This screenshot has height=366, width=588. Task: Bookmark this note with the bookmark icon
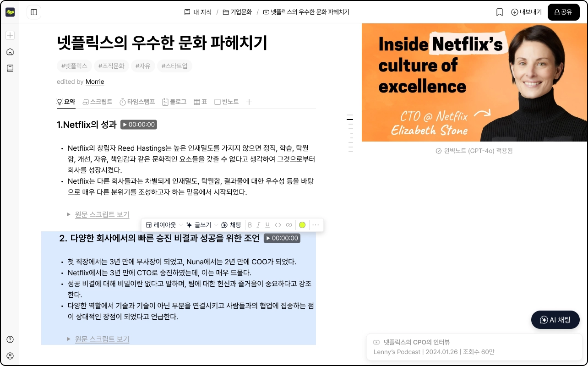pos(500,12)
